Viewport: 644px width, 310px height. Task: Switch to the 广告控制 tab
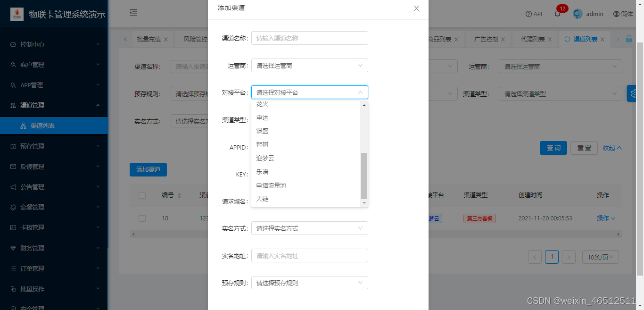[x=486, y=39]
